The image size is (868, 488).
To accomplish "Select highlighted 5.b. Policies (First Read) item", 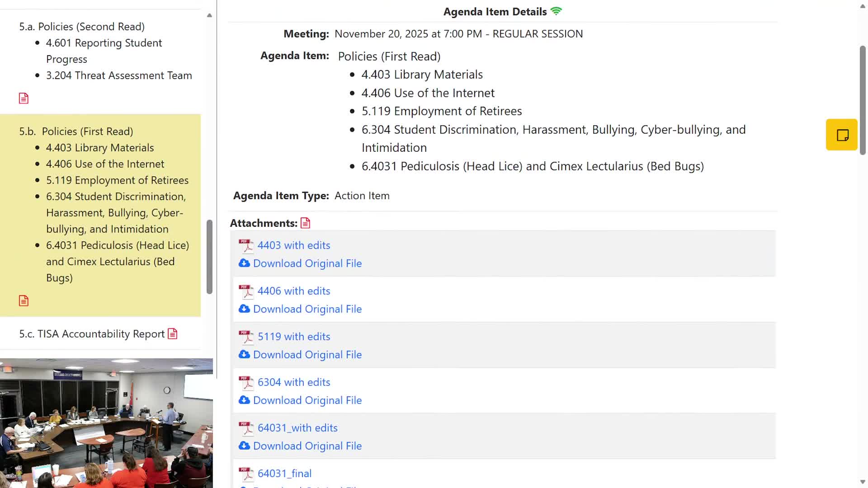I will 76,131.
